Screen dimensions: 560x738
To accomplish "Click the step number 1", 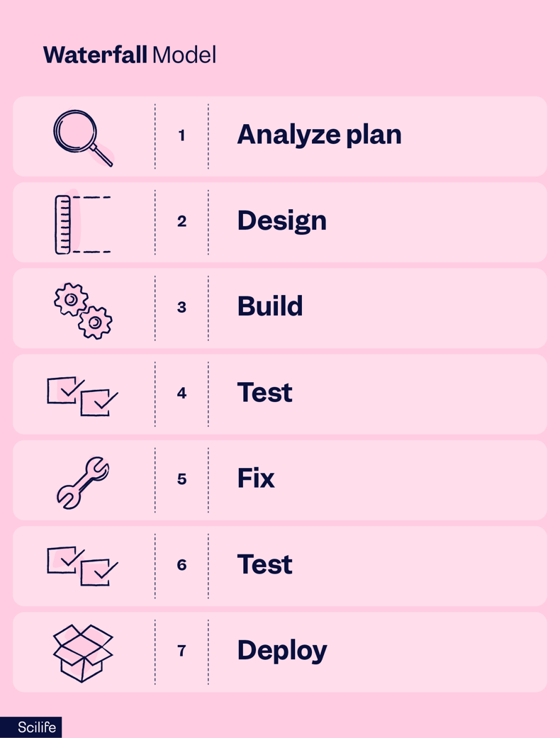I will tap(181, 135).
